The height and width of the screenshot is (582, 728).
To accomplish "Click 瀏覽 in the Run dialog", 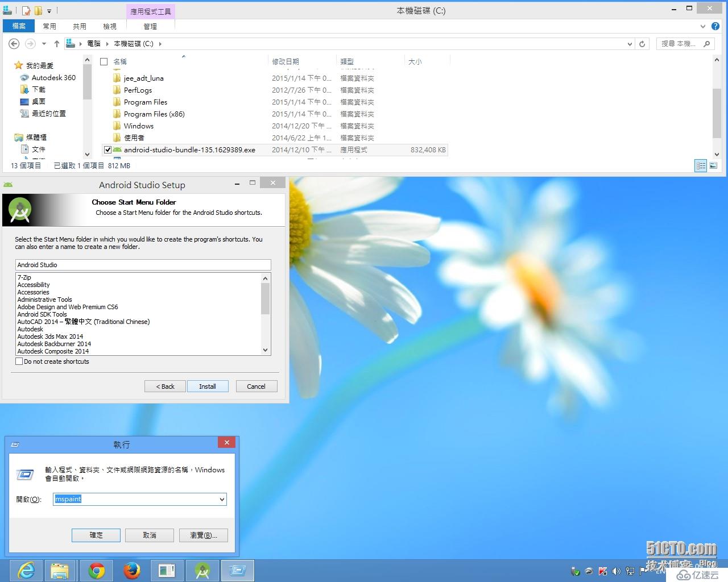I will (204, 535).
